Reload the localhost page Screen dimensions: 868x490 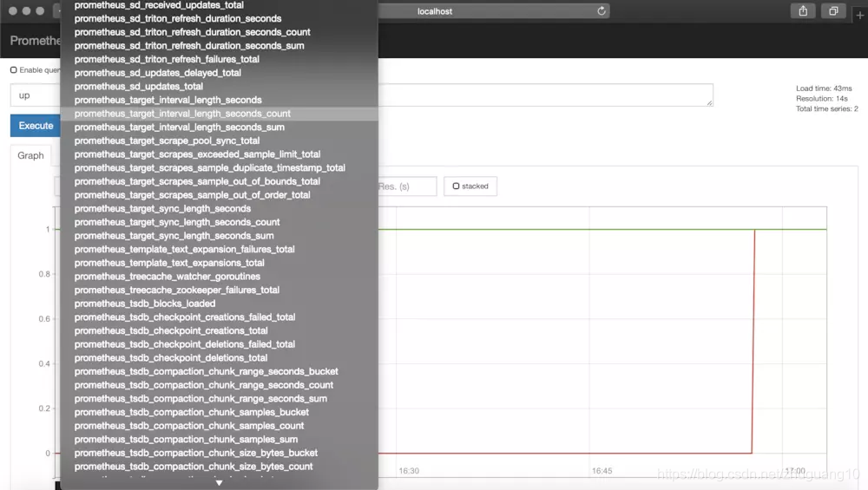tap(602, 11)
